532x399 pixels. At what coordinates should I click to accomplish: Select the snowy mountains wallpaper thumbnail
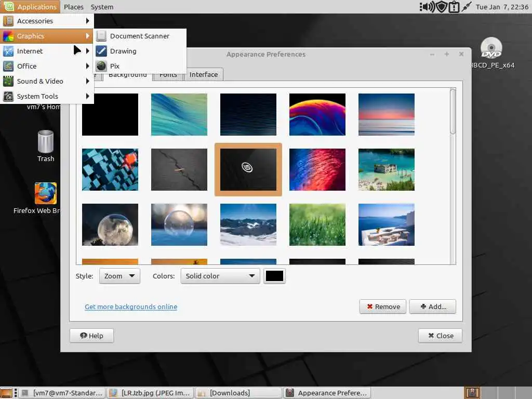248,224
